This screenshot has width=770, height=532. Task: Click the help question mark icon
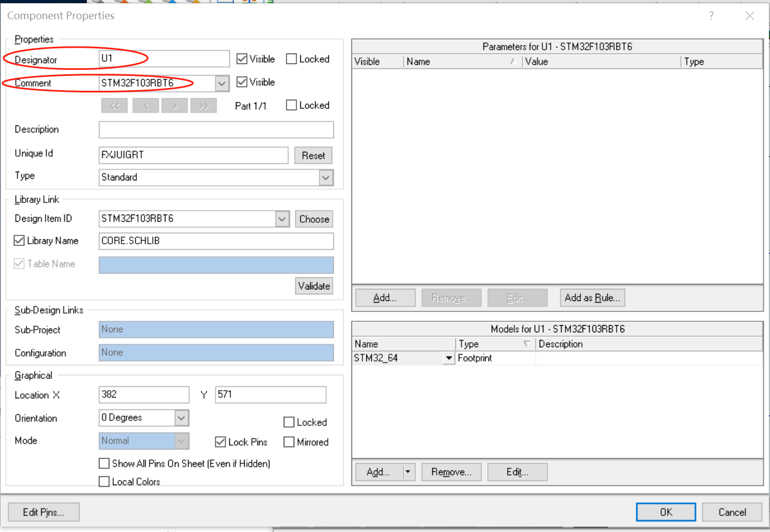pyautogui.click(x=711, y=16)
